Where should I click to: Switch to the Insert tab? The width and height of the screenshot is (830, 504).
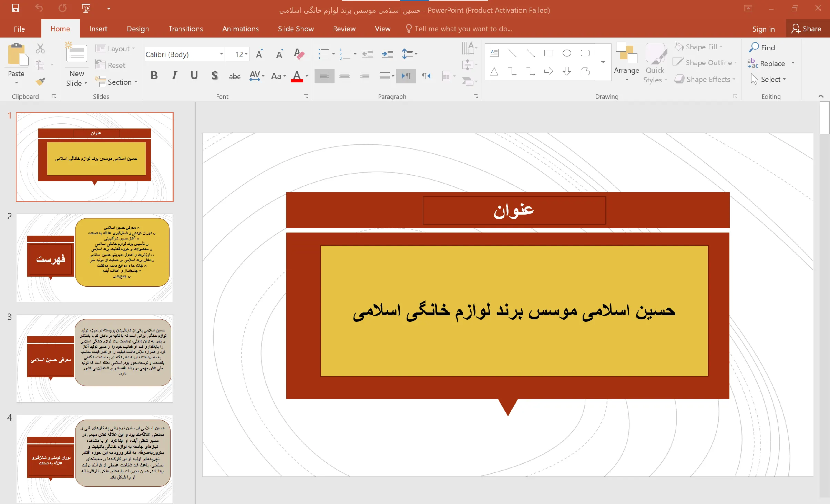pyautogui.click(x=99, y=29)
